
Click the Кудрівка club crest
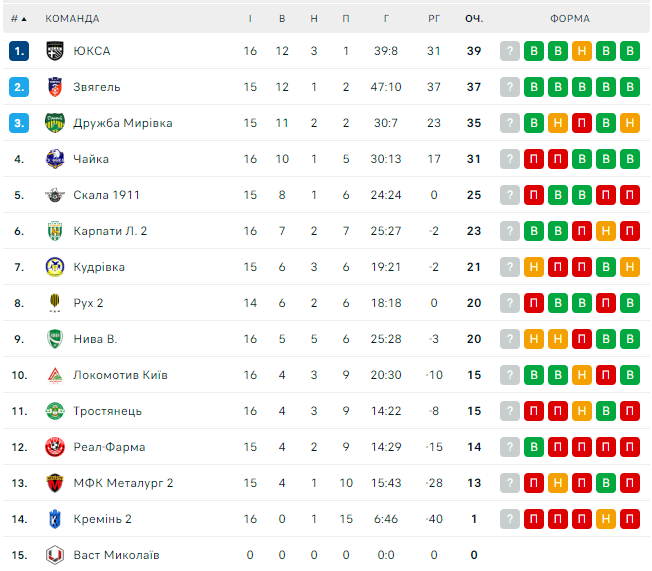55,267
